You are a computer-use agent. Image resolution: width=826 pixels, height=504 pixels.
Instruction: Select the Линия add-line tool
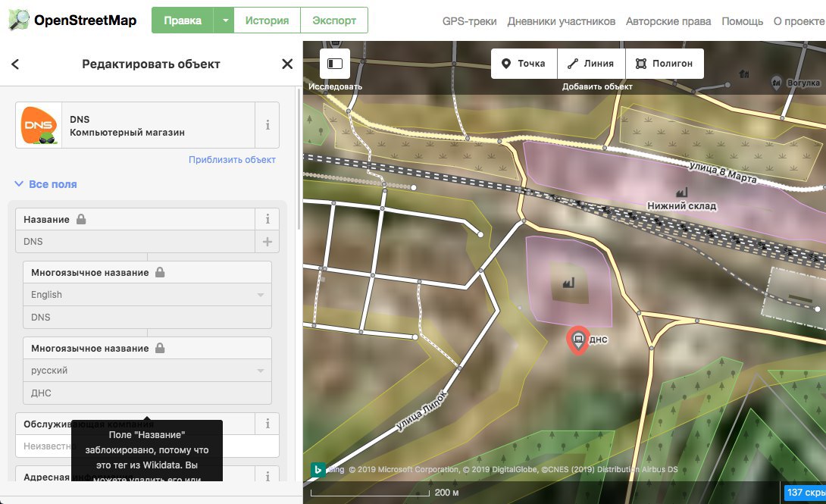coord(591,64)
